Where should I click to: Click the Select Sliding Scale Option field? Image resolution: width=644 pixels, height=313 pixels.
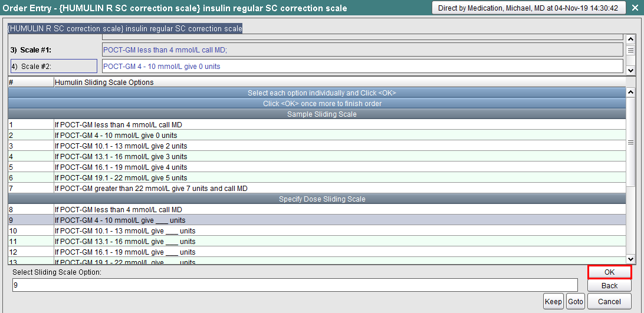coord(294,285)
